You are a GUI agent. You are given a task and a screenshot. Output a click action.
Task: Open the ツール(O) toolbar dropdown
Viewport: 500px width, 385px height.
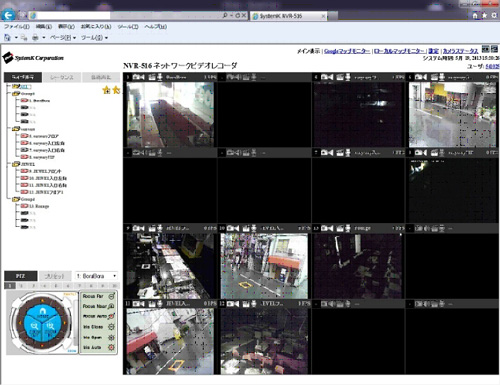tap(94, 38)
